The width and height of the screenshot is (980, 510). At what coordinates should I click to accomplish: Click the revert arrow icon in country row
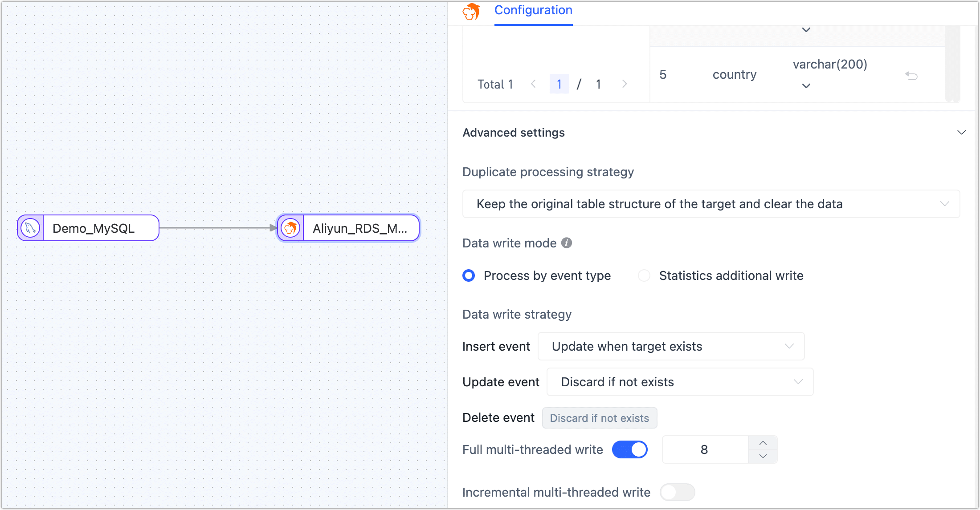coord(911,76)
